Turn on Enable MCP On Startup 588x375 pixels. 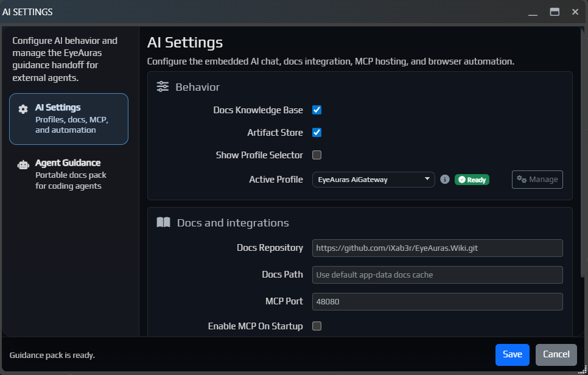tap(317, 326)
